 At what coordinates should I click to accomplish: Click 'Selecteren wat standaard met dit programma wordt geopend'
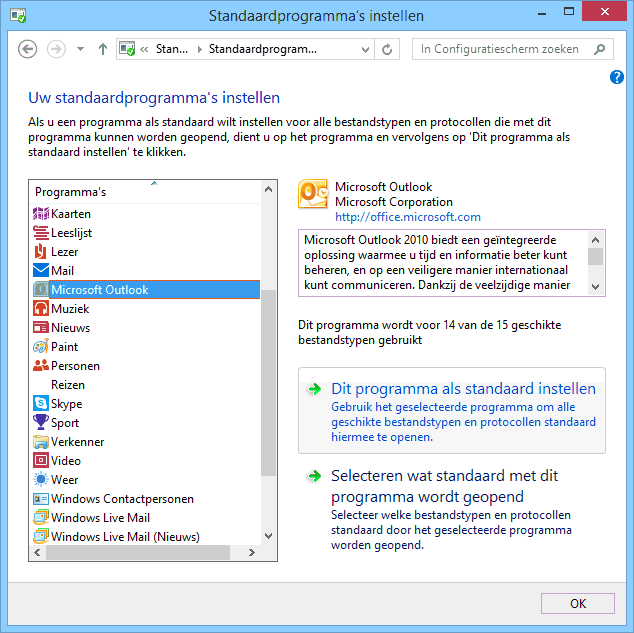pos(452,510)
